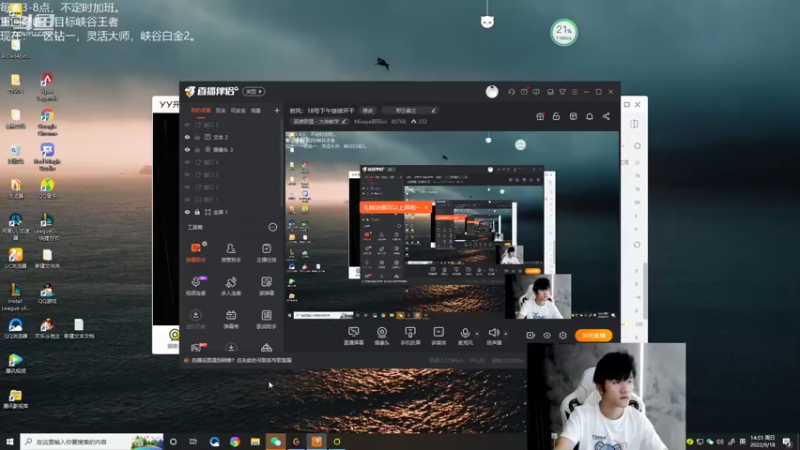
Task: Click the webcam overlay in preview
Action: click(538, 296)
